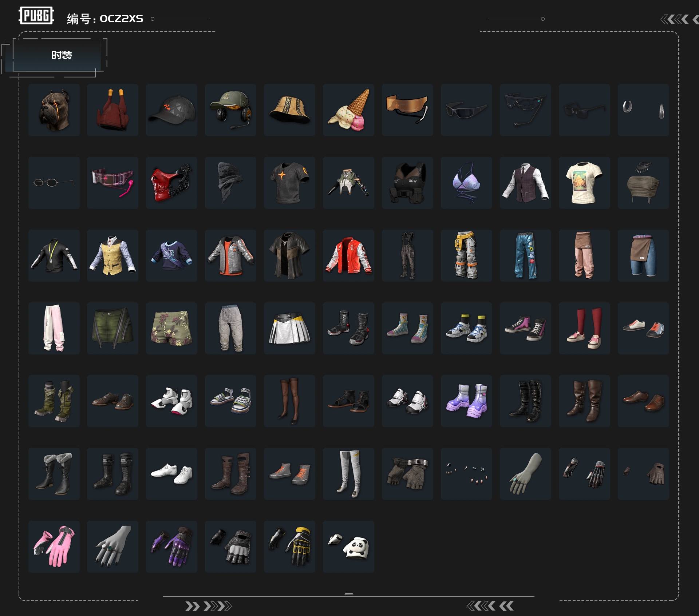Pick the white tee with graphic print
699x616 pixels.
[x=584, y=183]
